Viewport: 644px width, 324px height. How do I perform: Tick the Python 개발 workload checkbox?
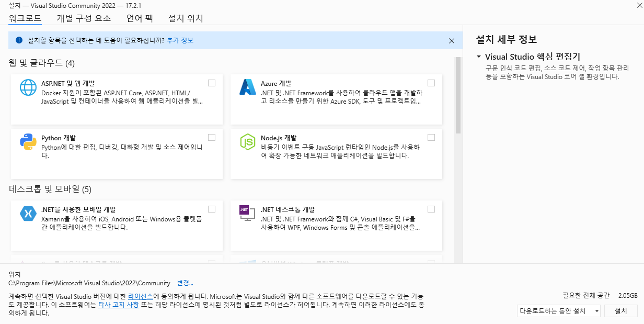pos(212,137)
